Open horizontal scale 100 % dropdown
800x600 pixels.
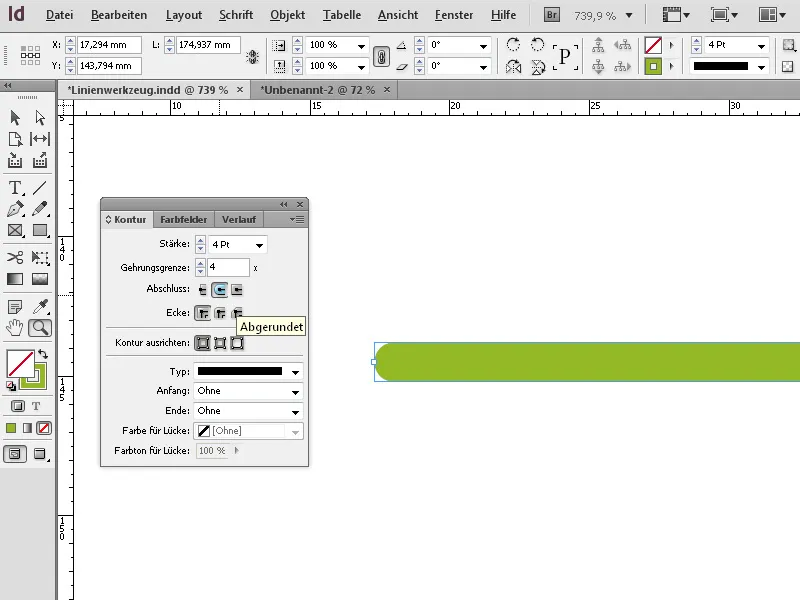361,46
